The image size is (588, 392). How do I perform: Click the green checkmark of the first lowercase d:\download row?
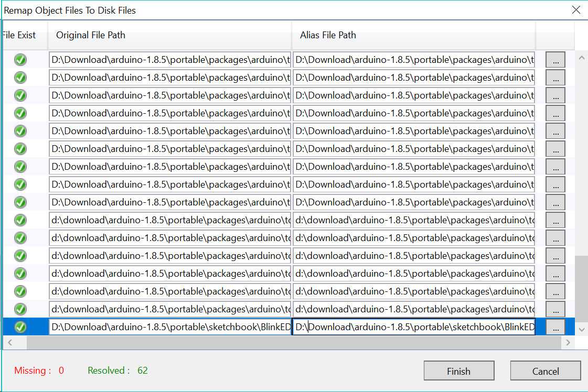click(x=20, y=220)
